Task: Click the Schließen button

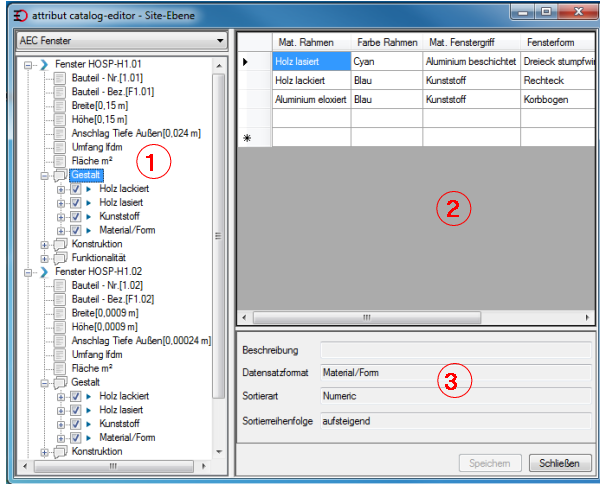Action: point(559,463)
